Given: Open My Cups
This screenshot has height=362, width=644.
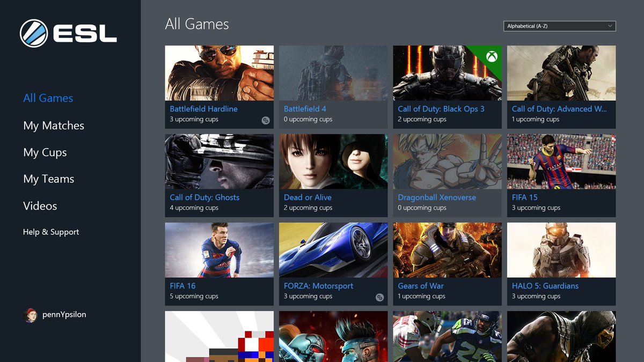Looking at the screenshot, I should [x=45, y=152].
